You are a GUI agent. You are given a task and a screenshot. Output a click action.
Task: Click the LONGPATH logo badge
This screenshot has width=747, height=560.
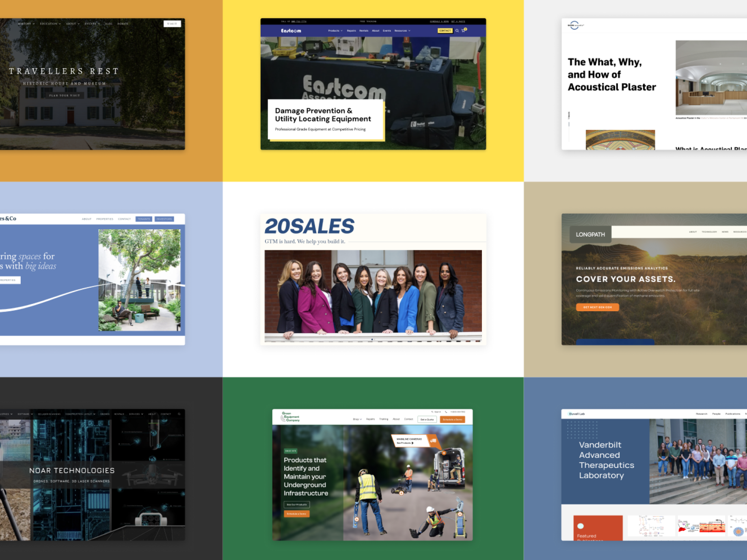[590, 234]
